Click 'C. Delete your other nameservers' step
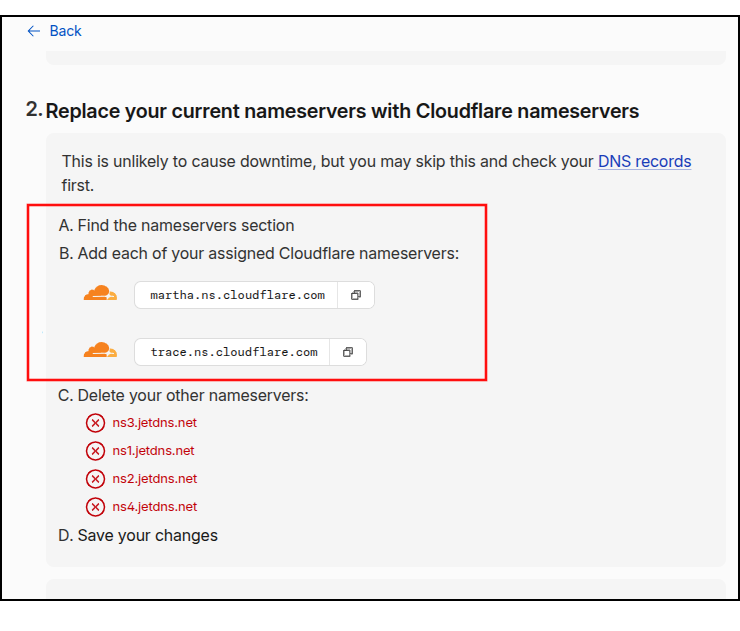Viewport: 740px width, 631px height. pyautogui.click(x=183, y=395)
